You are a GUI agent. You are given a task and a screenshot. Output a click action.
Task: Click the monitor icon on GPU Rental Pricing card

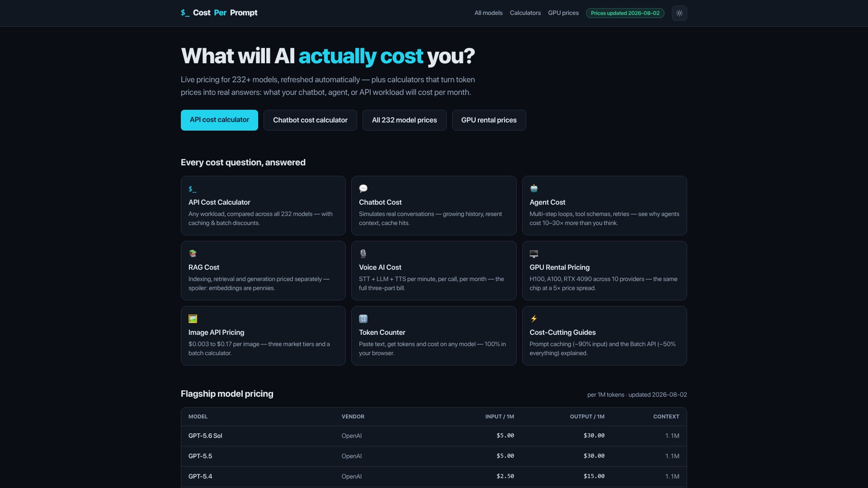(534, 253)
